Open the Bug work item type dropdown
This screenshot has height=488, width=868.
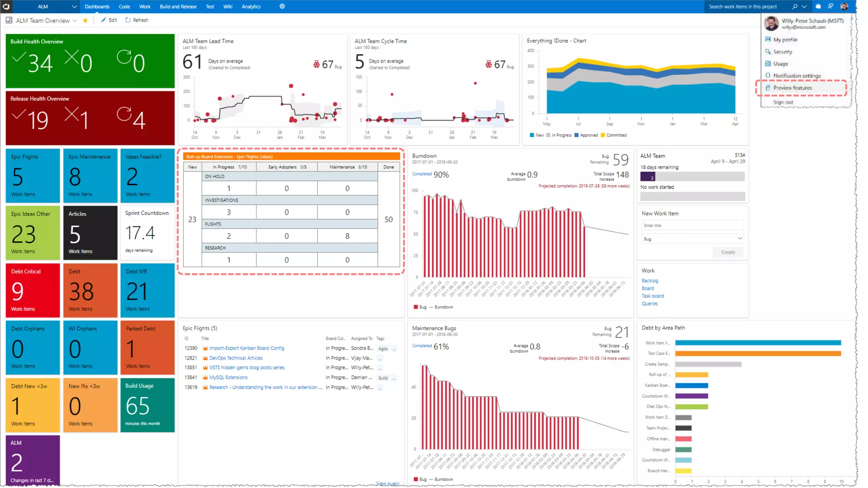[692, 239]
